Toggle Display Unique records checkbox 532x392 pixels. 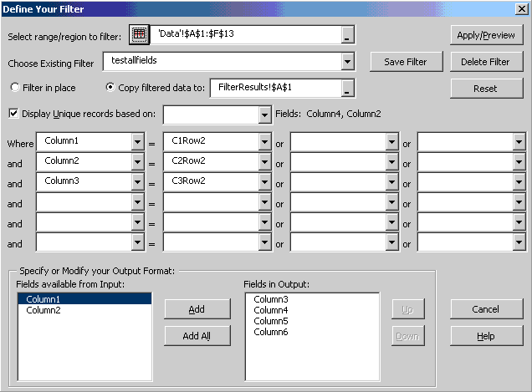(13, 114)
